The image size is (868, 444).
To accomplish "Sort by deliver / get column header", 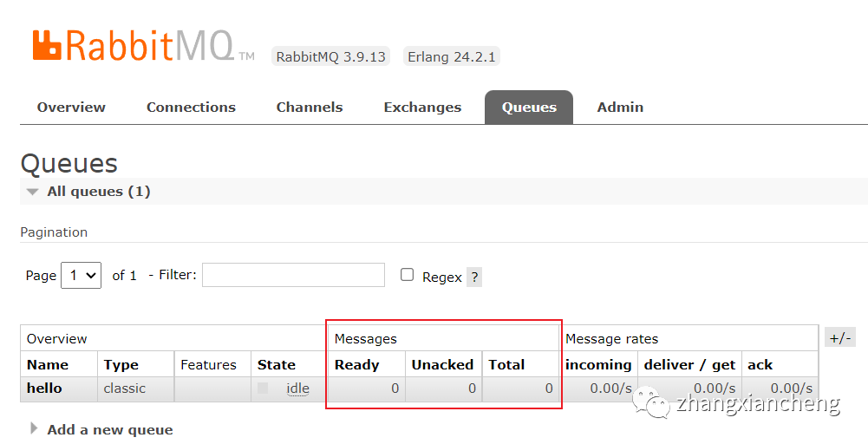I will tap(689, 365).
